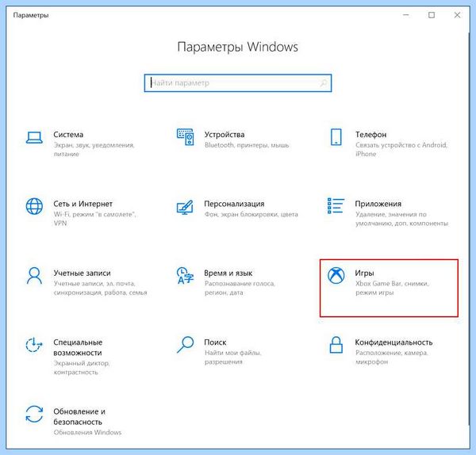Open the Специальные возможности dashed clock icon
The width and height of the screenshot is (476, 455).
[x=34, y=345]
